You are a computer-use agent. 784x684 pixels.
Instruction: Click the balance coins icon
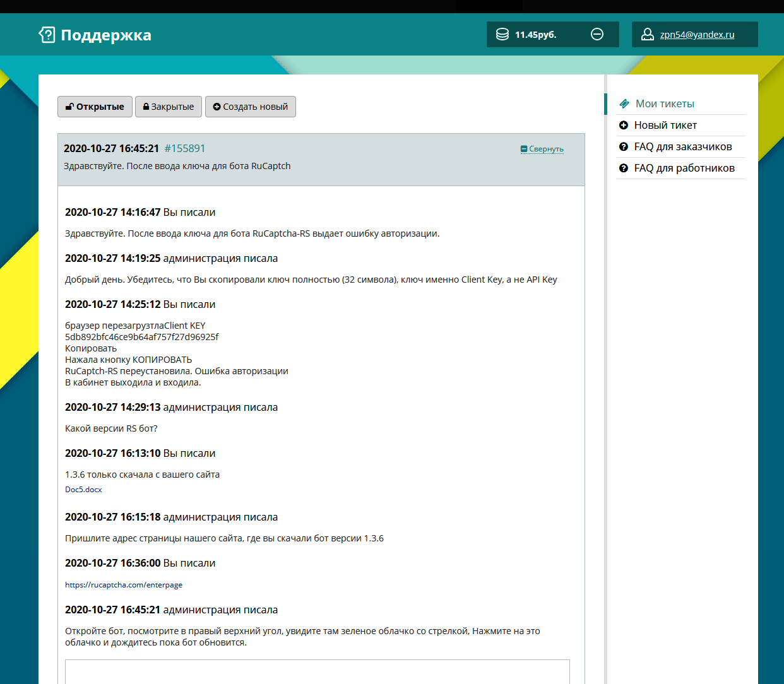(502, 35)
